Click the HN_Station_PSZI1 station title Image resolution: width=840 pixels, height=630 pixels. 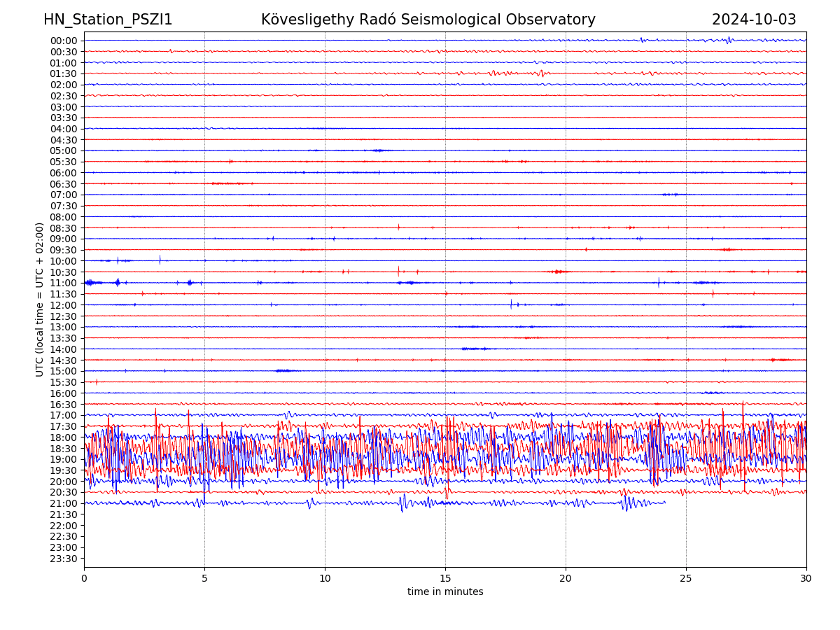point(108,20)
